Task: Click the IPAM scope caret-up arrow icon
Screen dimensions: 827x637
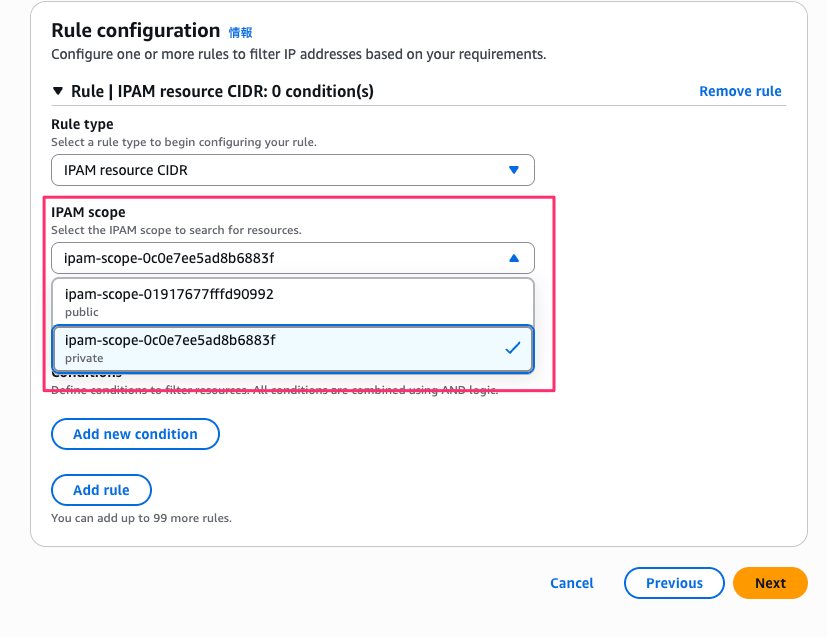Action: pyautogui.click(x=514, y=258)
